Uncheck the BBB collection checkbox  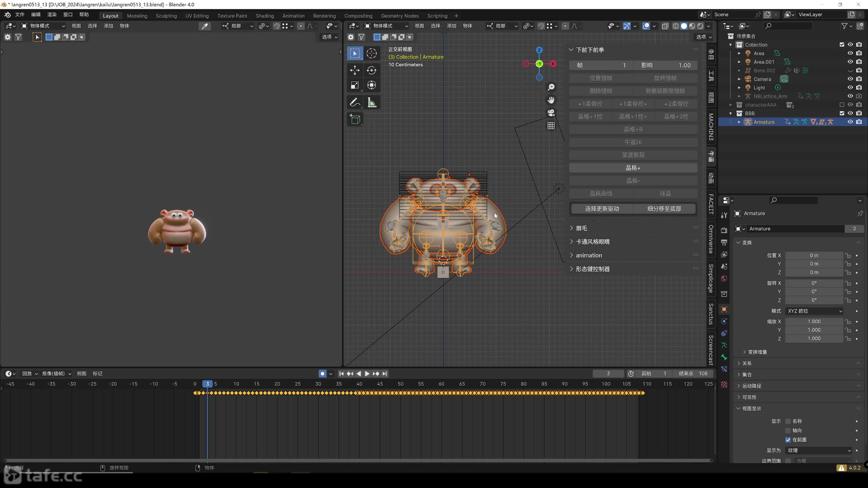[842, 113]
